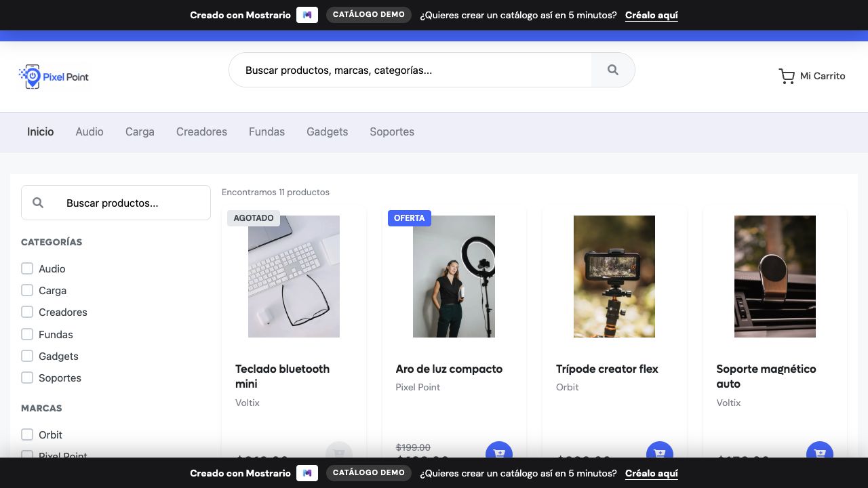Open the Carga navigation tab
The width and height of the screenshot is (868, 488).
click(140, 131)
